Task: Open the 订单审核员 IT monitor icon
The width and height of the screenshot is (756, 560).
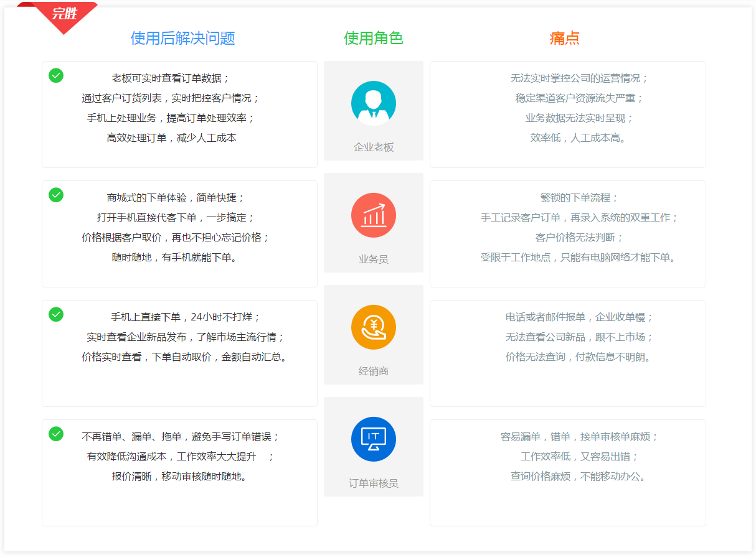Action: [x=373, y=439]
